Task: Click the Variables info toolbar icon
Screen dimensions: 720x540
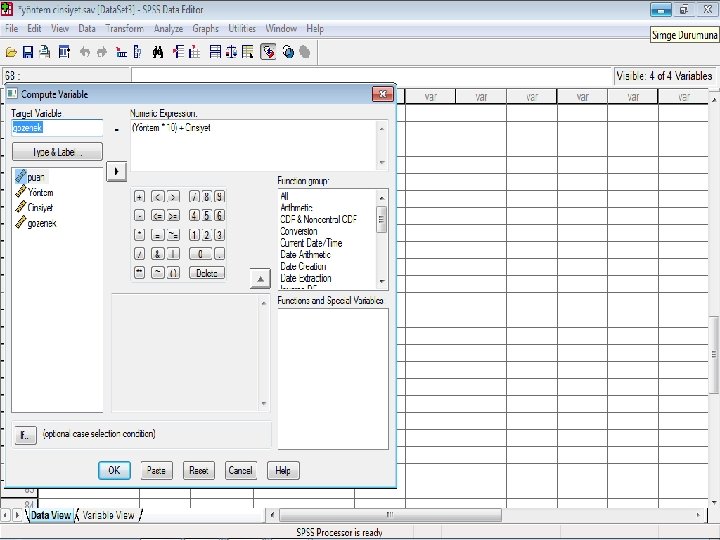Action: point(137,52)
